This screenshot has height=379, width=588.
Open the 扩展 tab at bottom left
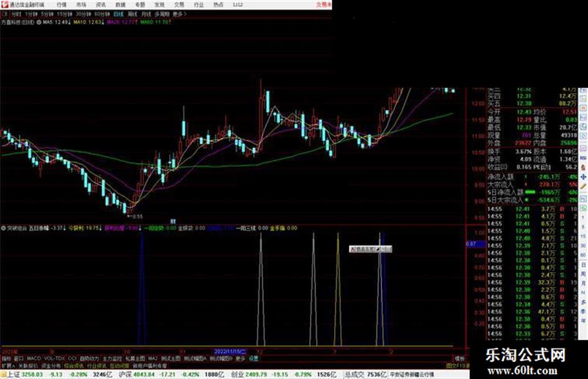pos(8,365)
